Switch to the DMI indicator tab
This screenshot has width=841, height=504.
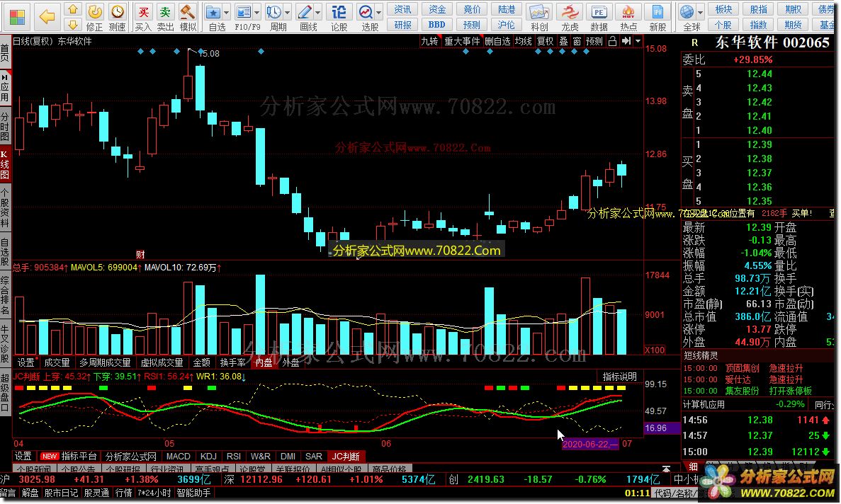pos(288,457)
